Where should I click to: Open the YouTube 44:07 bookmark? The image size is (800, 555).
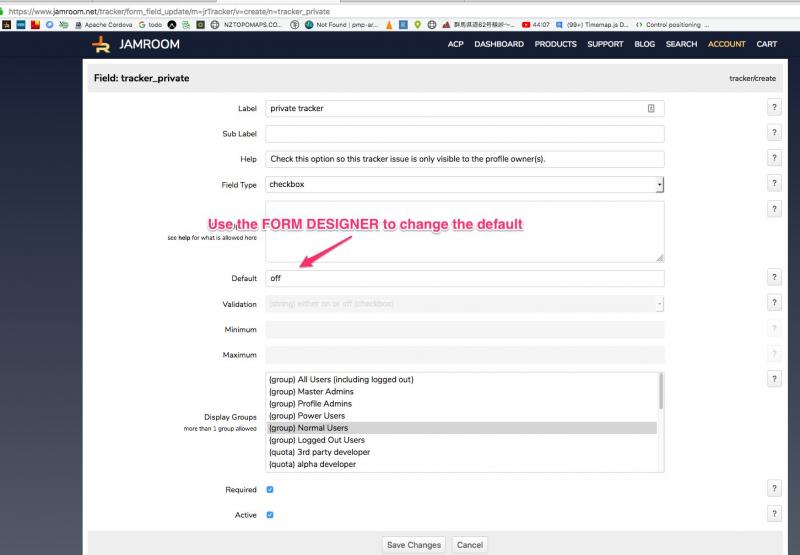(536, 24)
